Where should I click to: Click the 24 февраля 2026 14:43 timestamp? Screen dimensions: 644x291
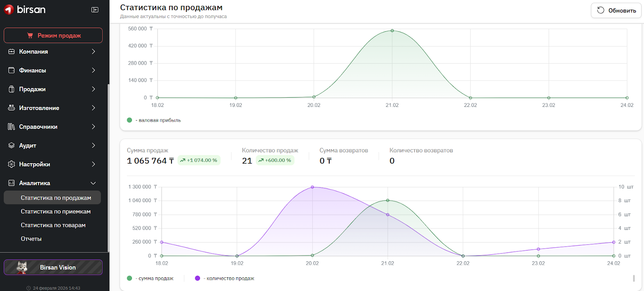(x=56, y=288)
